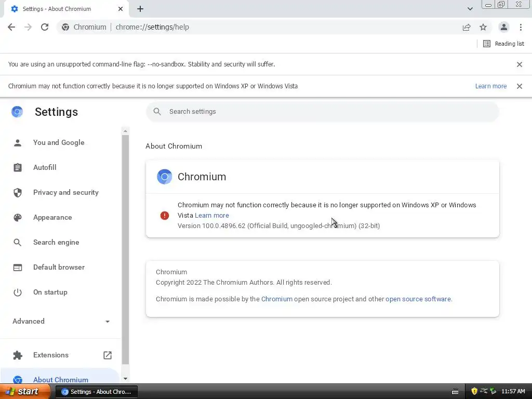
Task: Click Learn more in the About card
Action: pyautogui.click(x=212, y=216)
